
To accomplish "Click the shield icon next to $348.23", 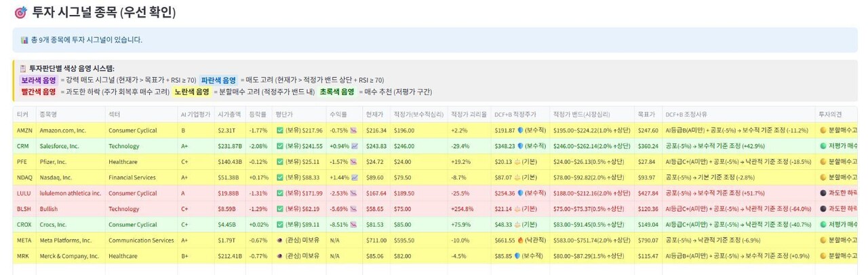I will coord(521,146).
